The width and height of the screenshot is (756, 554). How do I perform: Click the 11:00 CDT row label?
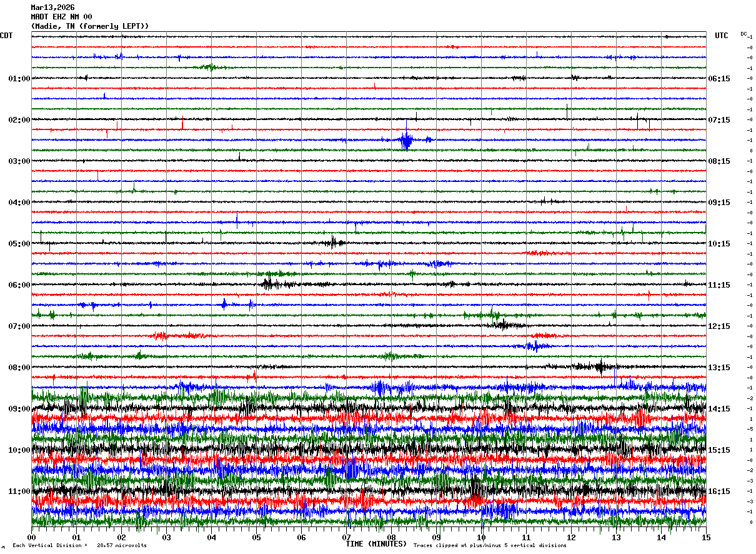19,491
